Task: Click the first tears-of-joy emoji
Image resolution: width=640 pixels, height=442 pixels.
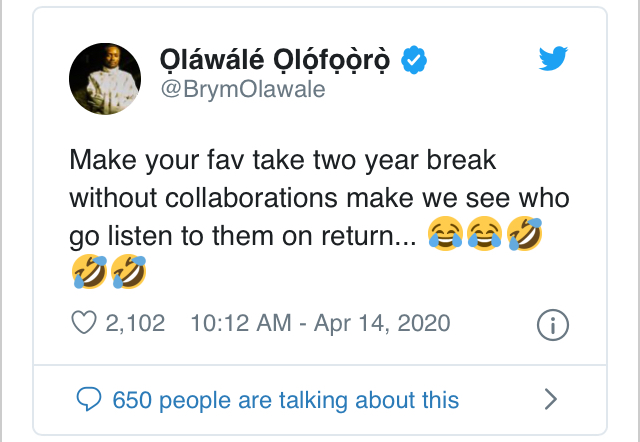Action: 443,236
